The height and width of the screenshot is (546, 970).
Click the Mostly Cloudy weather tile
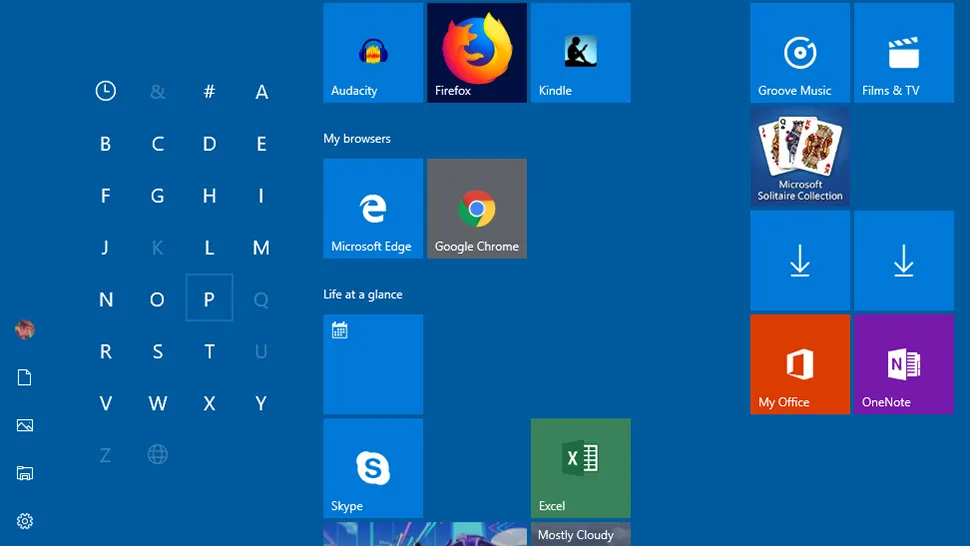(580, 535)
